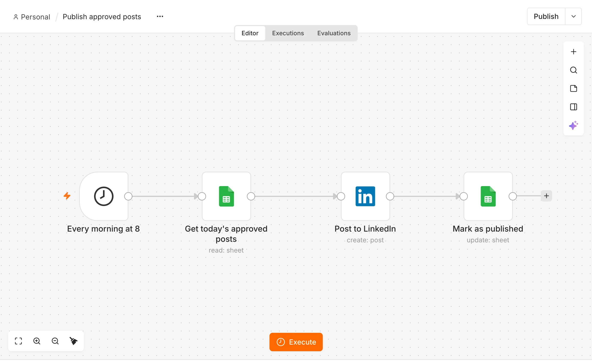Click the 'update: sheet' subtitle text
Screen dimensions: 592x364
click(488, 240)
